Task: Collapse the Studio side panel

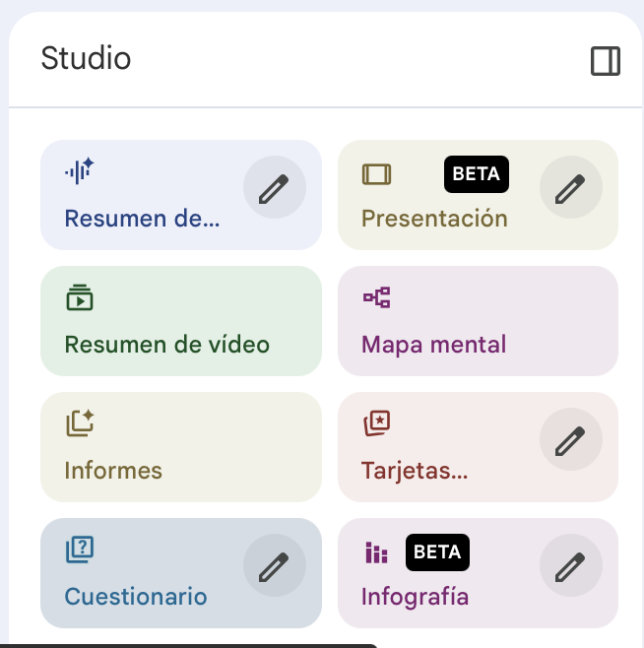Action: [x=606, y=62]
